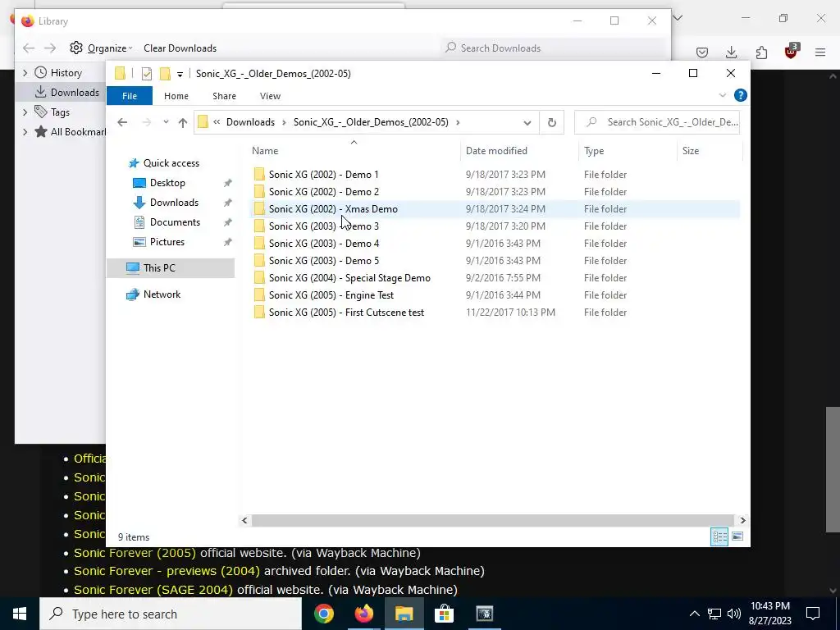The image size is (840, 630).
Task: Expand All Bookmarks in Library sidebar
Action: coord(25,132)
